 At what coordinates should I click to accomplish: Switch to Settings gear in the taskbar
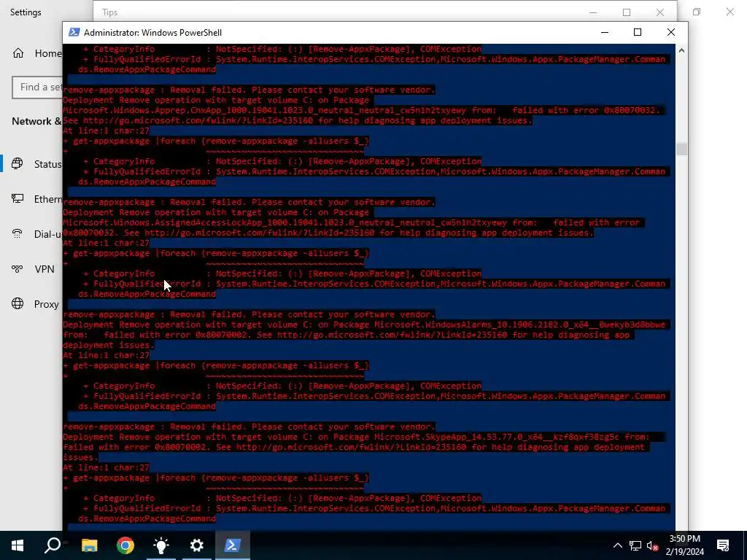pos(197,545)
